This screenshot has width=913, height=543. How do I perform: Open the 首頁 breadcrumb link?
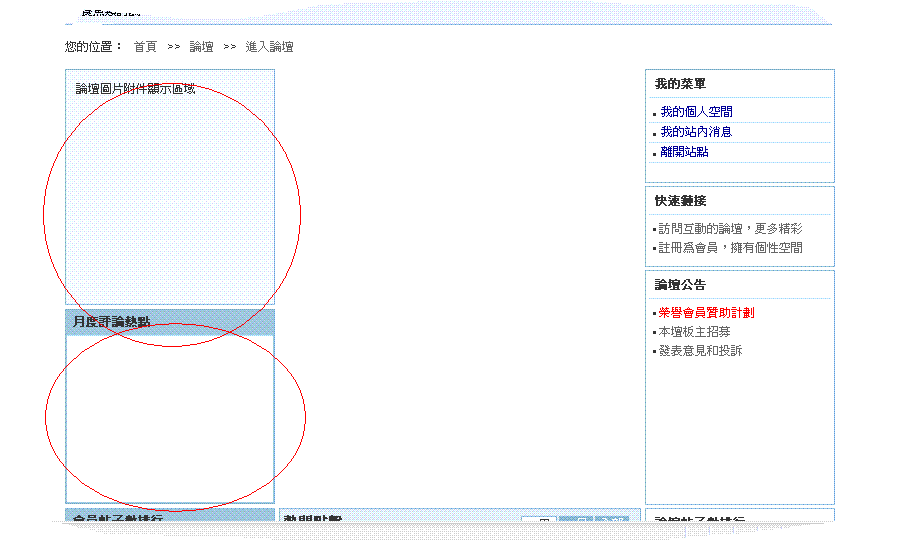click(145, 47)
